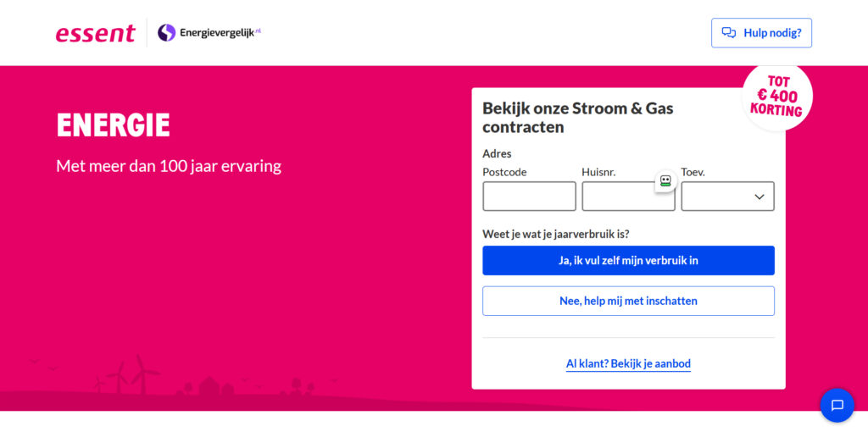Viewport: 868px width, 432px height.
Task: Click the Postcode label
Action: [504, 172]
